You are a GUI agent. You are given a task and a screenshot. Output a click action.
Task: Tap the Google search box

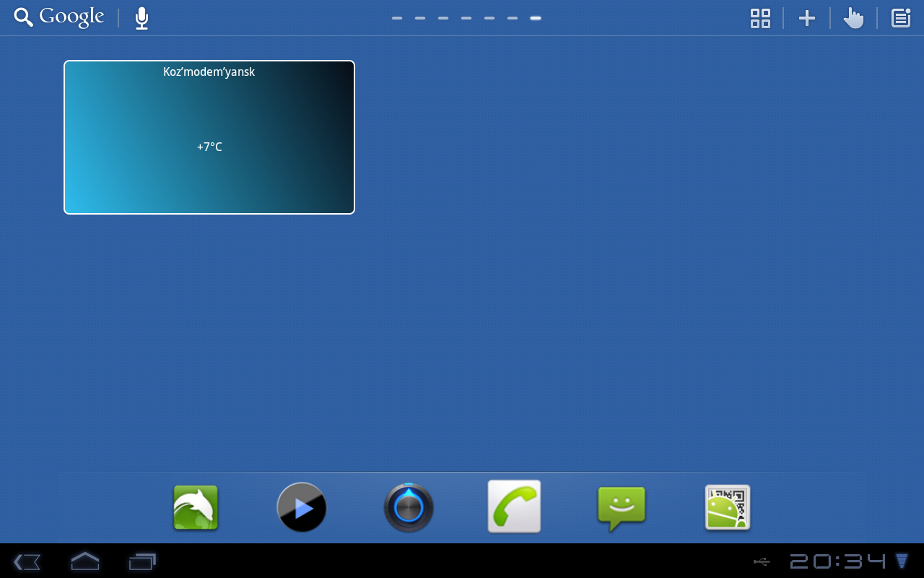tap(59, 17)
